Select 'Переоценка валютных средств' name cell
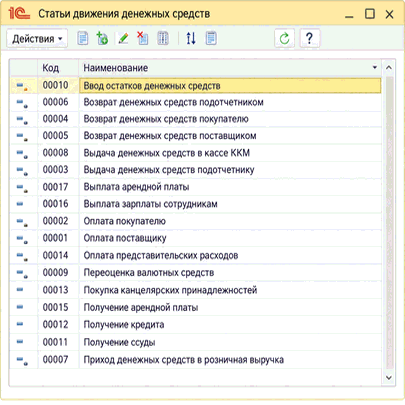 tap(230, 273)
